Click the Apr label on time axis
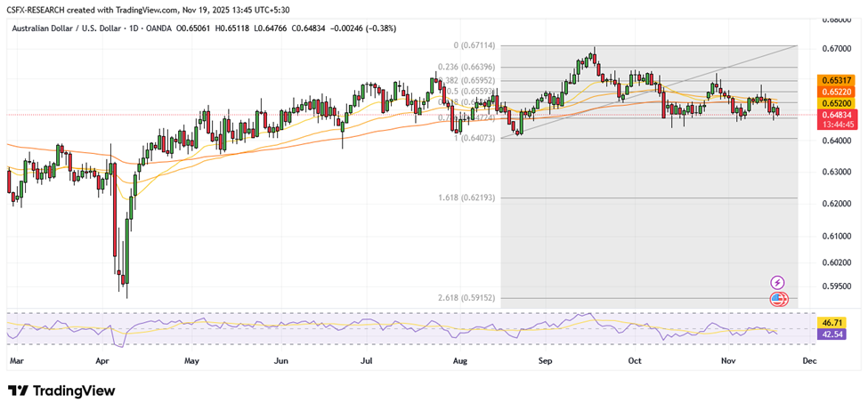This screenshot has height=411, width=868. coord(102,361)
